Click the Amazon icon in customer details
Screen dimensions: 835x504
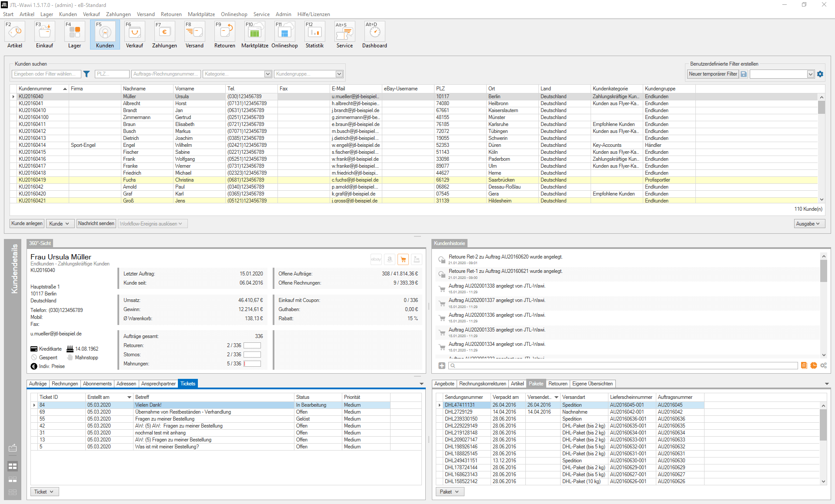[390, 259]
